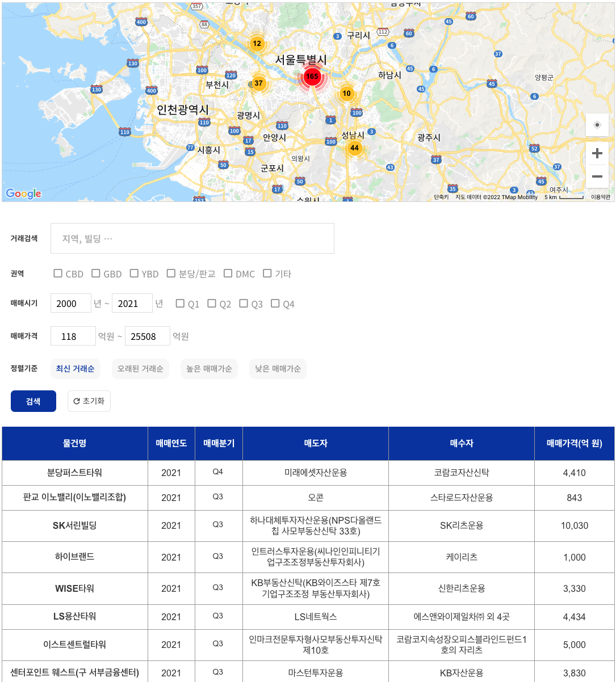Image resolution: width=616 pixels, height=682 pixels.
Task: Enable the 분당/판교 region checkbox
Action: (x=171, y=273)
